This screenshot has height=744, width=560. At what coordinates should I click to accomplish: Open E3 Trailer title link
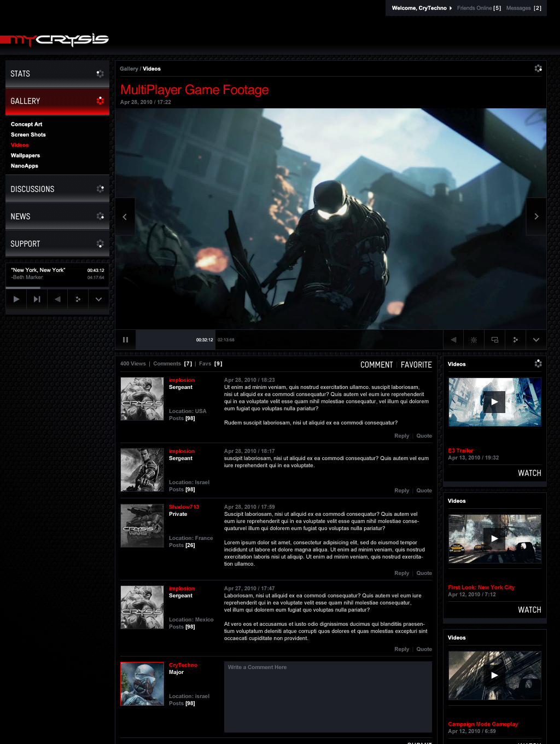460,451
